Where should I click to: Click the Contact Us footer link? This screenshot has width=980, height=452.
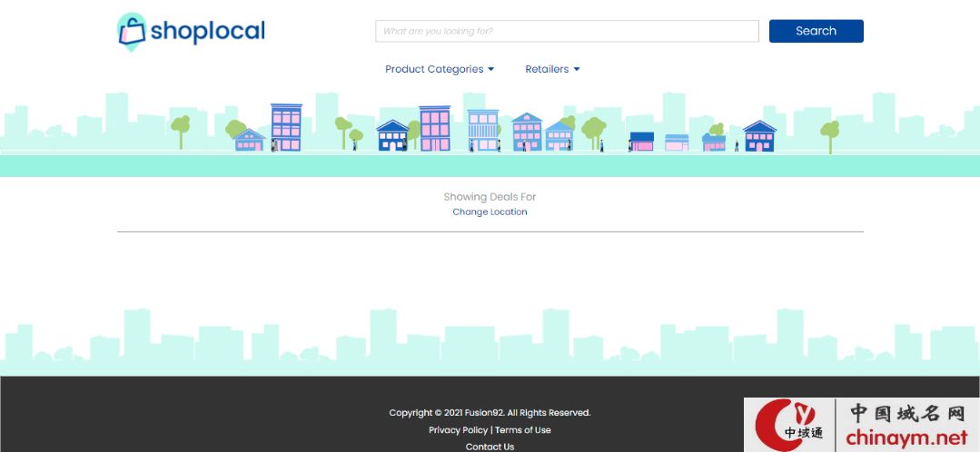[490, 447]
